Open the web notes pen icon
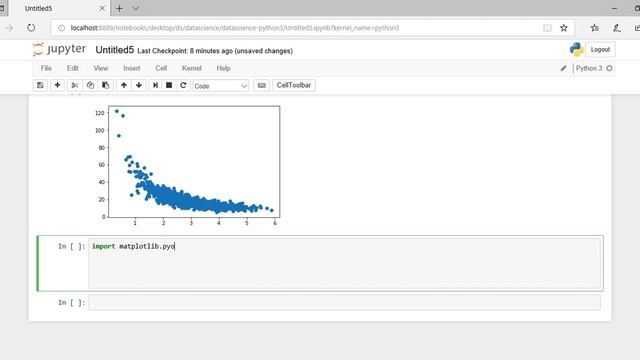This screenshot has width=640, height=360. 617,28
